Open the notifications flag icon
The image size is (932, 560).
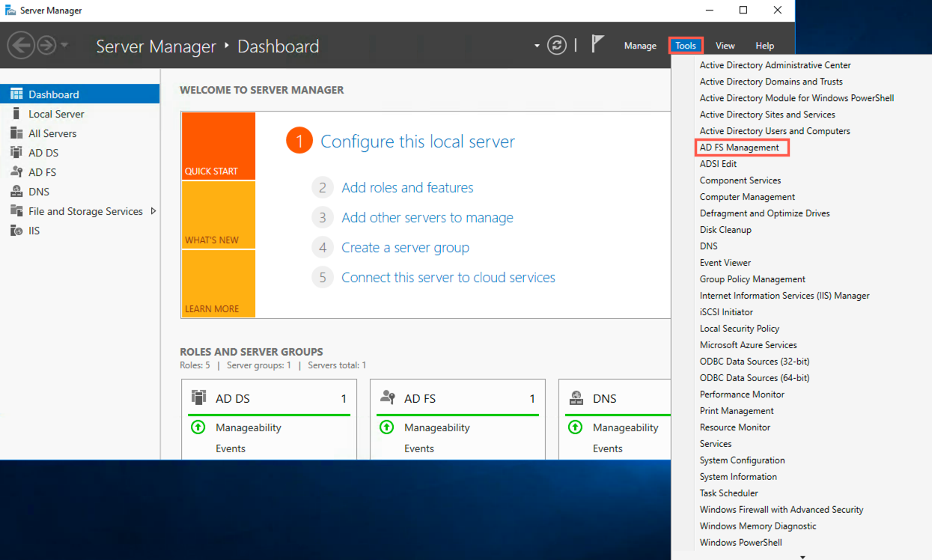[598, 44]
